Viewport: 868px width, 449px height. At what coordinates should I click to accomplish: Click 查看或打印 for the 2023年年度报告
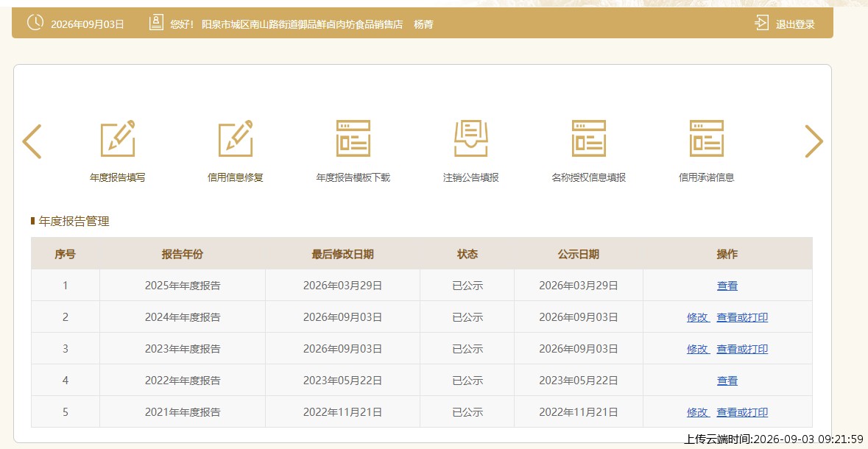tap(742, 349)
